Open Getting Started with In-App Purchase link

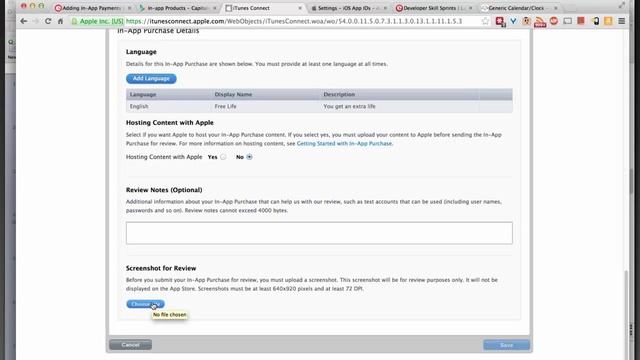click(x=344, y=144)
